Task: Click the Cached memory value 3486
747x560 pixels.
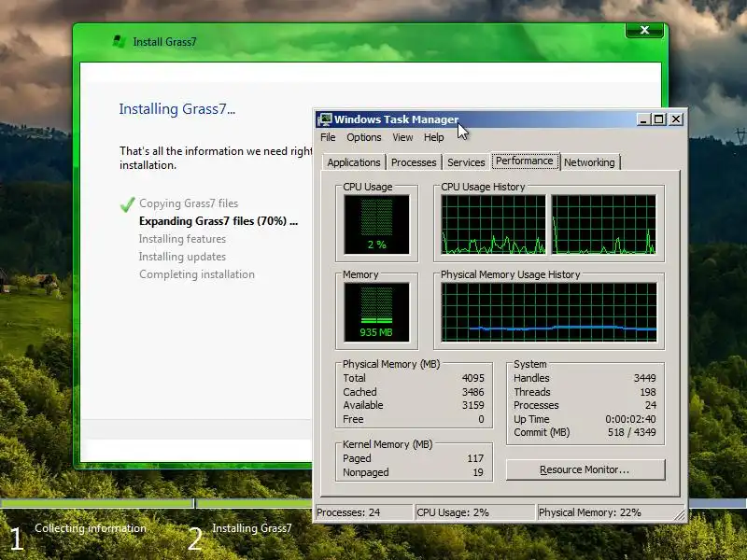Action: tap(472, 392)
